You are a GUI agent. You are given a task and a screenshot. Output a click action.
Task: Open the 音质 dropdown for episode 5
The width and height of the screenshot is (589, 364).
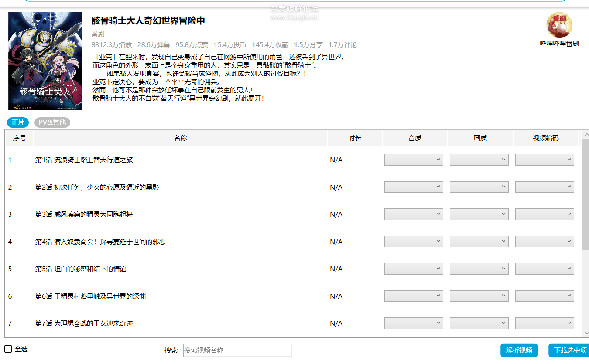click(413, 269)
